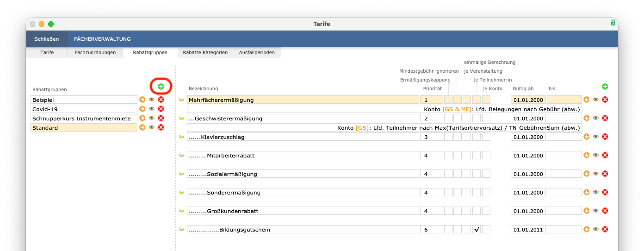Click the Covid-19 group name field
The image size is (644, 251).
click(84, 109)
